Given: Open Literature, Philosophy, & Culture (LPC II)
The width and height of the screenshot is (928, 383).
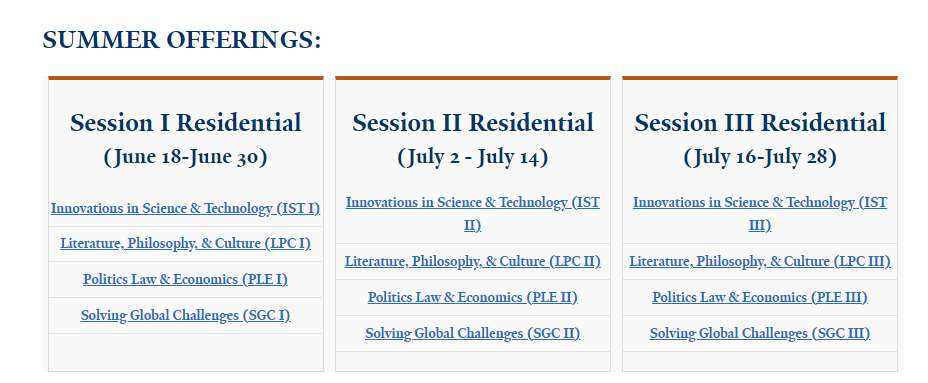Looking at the screenshot, I should coord(472,261).
